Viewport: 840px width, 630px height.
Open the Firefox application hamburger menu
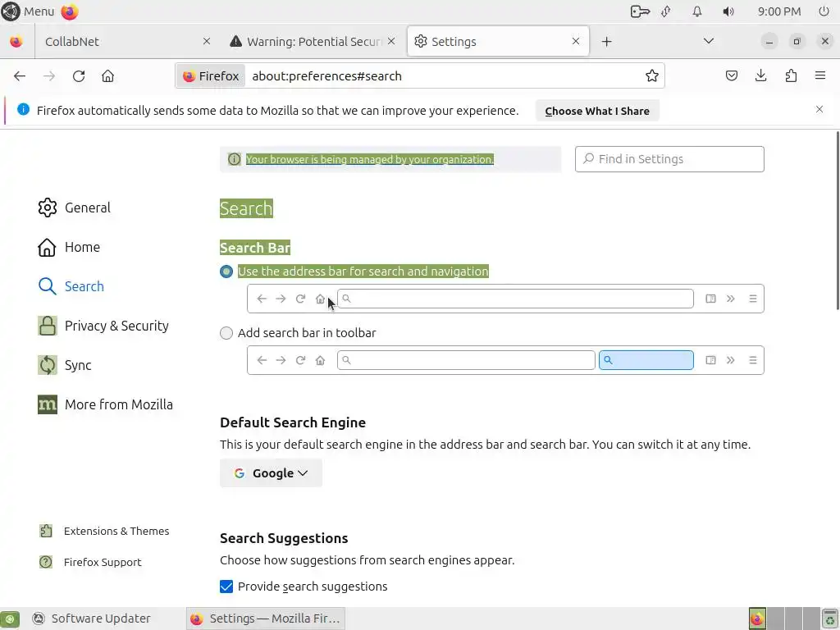pyautogui.click(x=819, y=75)
